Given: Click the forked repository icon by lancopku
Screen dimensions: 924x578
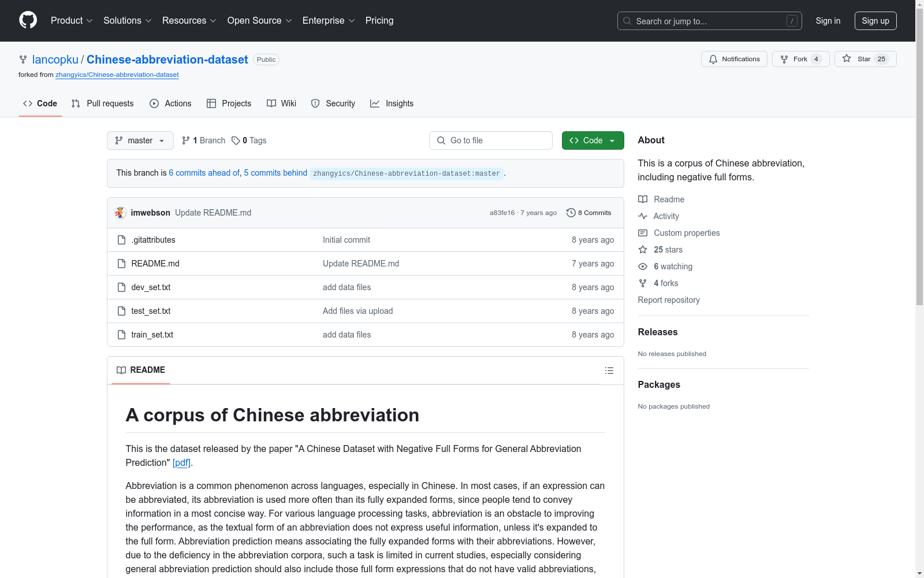Looking at the screenshot, I should click(x=23, y=60).
